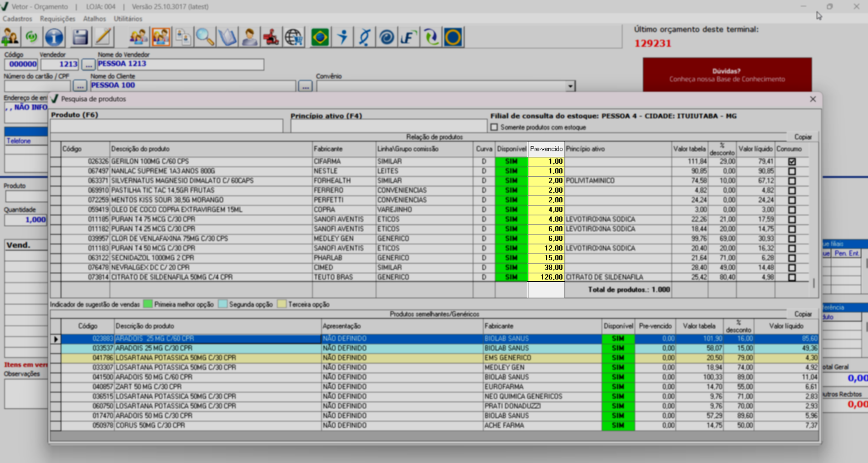Image resolution: width=868 pixels, height=463 pixels.
Task: Click the Brazil flag toolbar icon
Action: (x=320, y=37)
